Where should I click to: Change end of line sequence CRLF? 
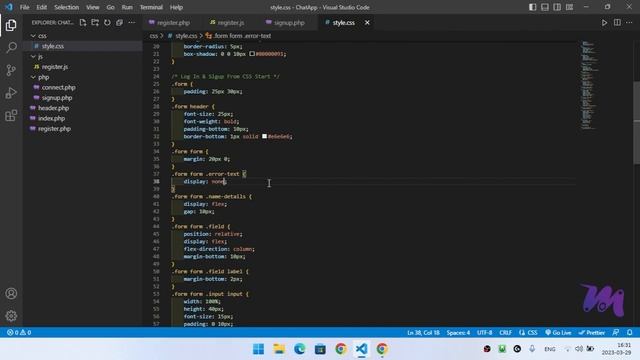point(505,333)
